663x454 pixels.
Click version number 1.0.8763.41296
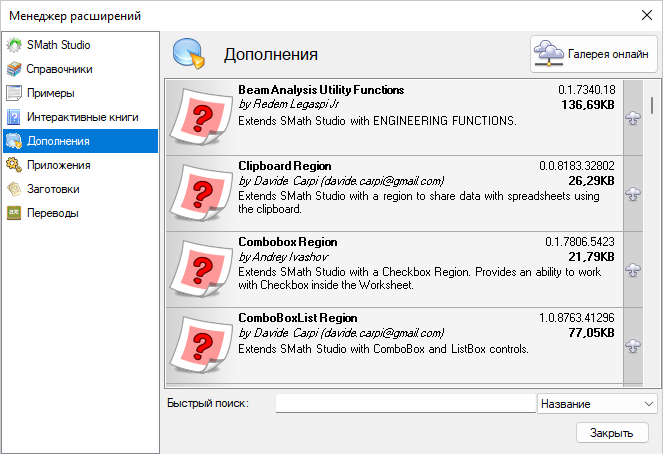tap(577, 317)
